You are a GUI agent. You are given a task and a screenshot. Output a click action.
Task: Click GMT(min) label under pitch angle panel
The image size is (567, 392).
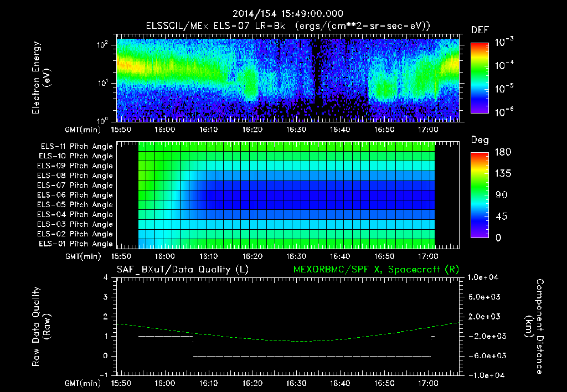[x=83, y=256]
